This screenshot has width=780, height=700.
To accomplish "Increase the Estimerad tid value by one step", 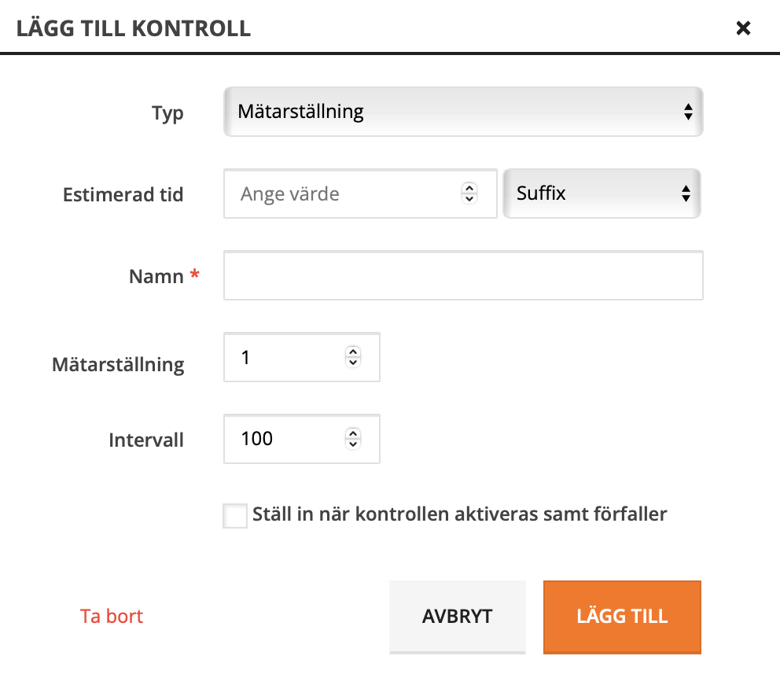I will coord(469,189).
